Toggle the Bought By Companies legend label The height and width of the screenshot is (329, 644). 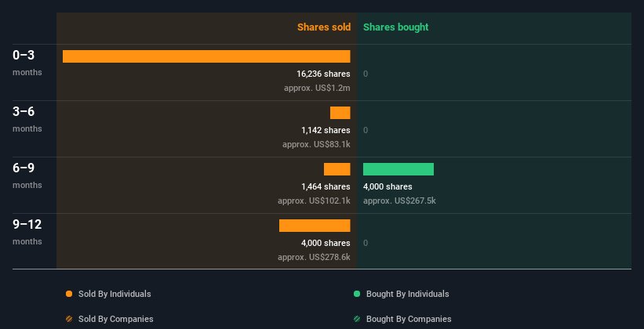point(409,319)
